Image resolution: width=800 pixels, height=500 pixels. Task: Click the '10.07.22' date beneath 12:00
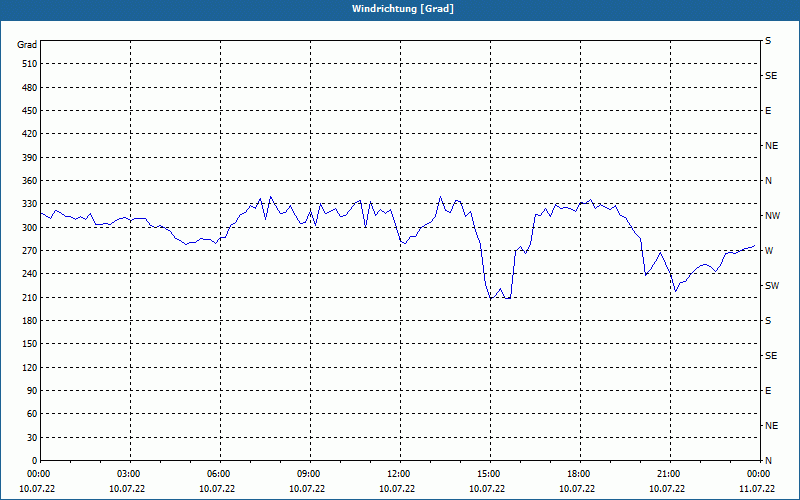tap(397, 489)
